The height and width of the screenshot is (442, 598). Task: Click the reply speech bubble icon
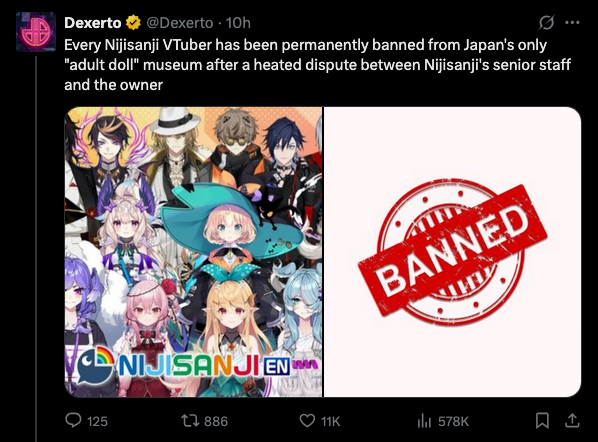click(73, 420)
